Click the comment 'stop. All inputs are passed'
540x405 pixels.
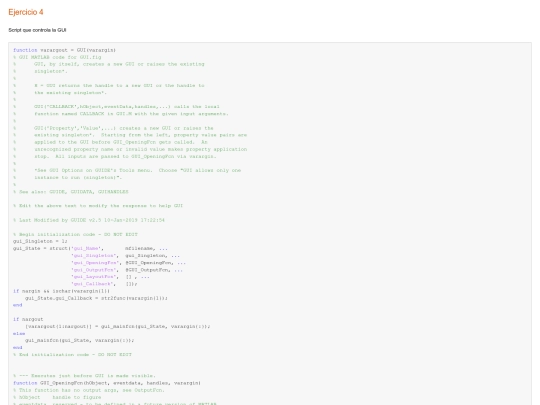point(125,156)
